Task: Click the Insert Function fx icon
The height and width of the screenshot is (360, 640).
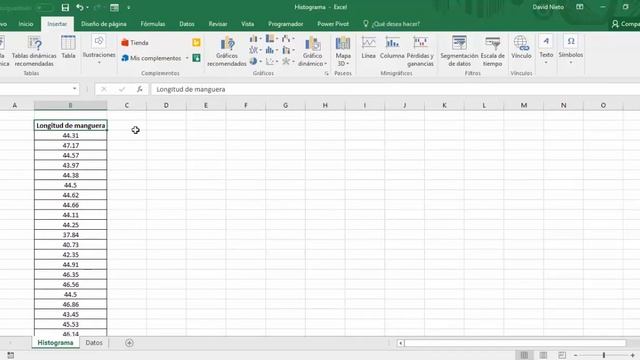Action: [x=140, y=89]
